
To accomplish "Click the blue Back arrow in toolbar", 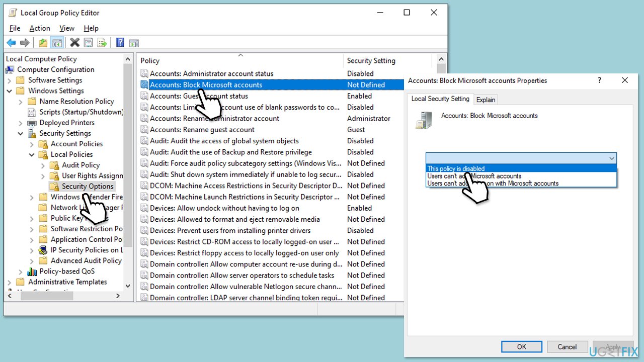I will 11,43.
